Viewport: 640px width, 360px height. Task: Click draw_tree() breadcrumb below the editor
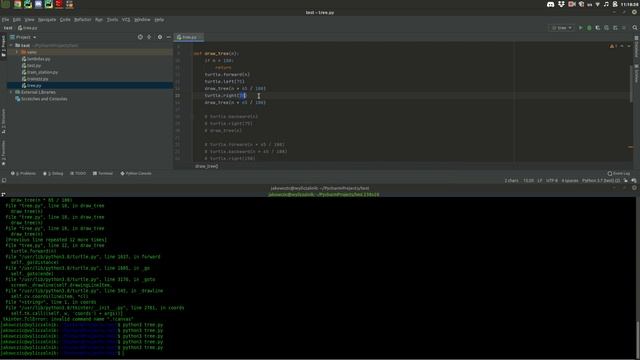tap(207, 166)
